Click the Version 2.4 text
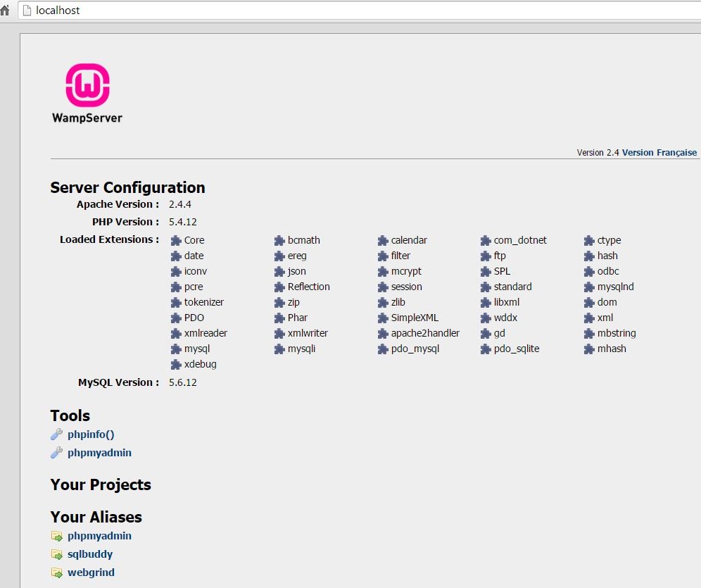This screenshot has height=588, width=701. (598, 153)
